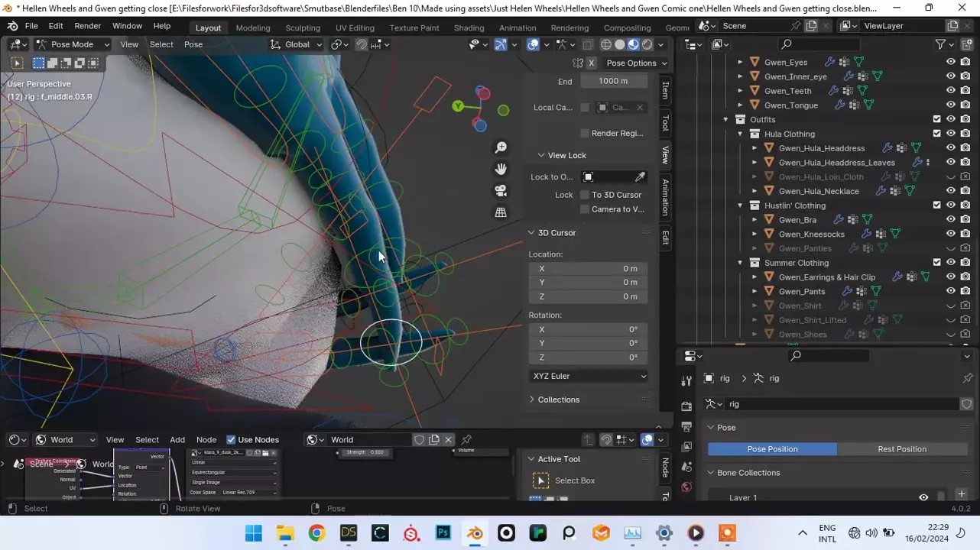This screenshot has height=550, width=980.
Task: Click the Select Box tool icon
Action: click(540, 480)
